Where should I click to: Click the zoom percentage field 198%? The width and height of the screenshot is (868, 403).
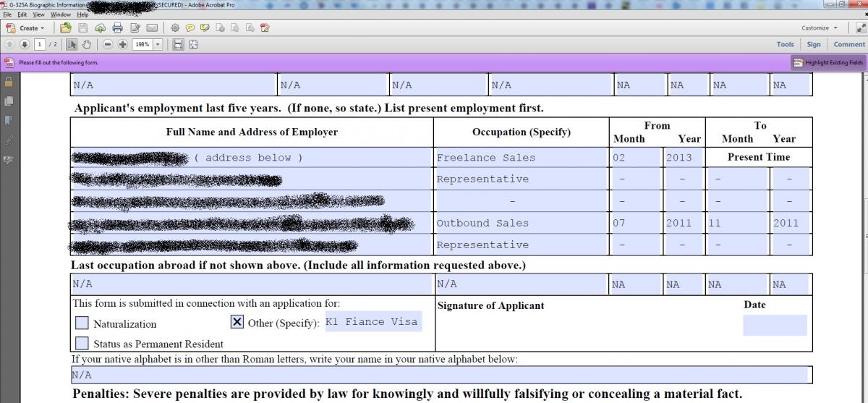142,44
